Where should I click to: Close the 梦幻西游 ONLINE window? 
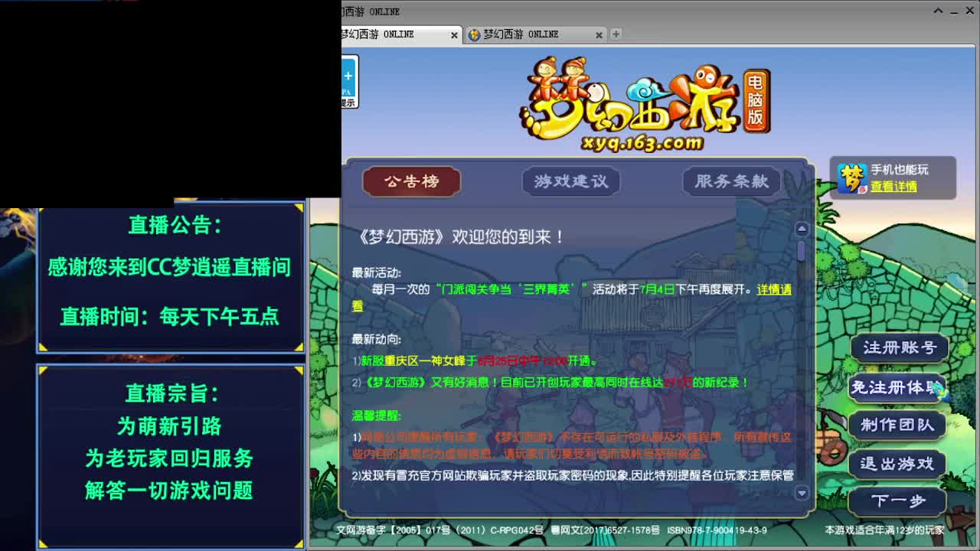tap(969, 11)
